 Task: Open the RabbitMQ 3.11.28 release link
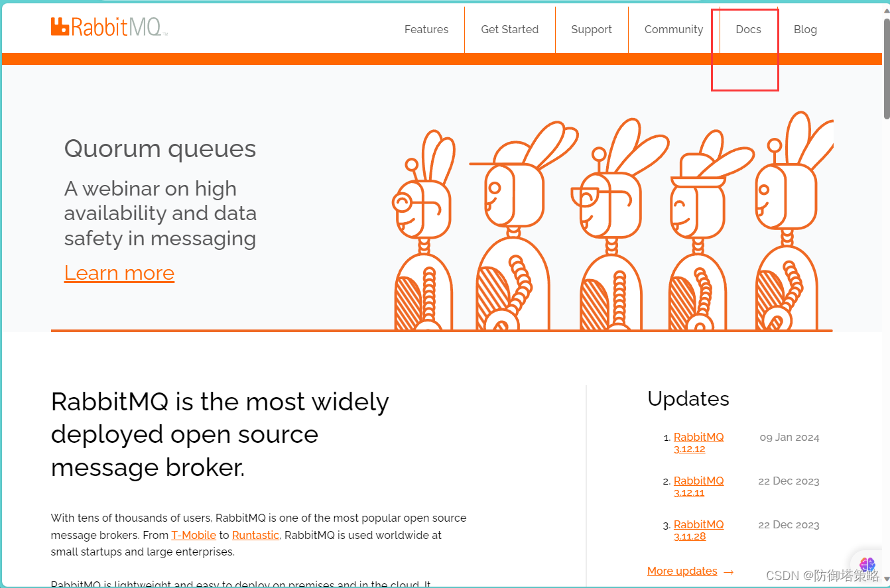point(698,530)
